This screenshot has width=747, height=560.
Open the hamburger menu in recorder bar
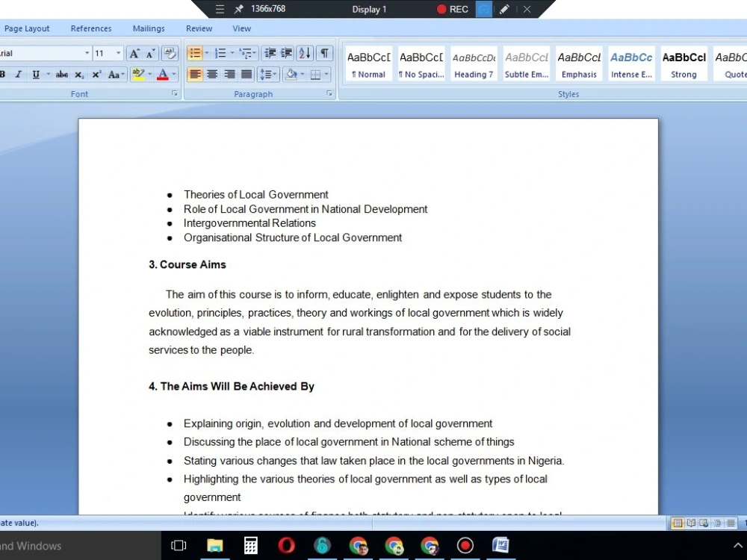(220, 9)
